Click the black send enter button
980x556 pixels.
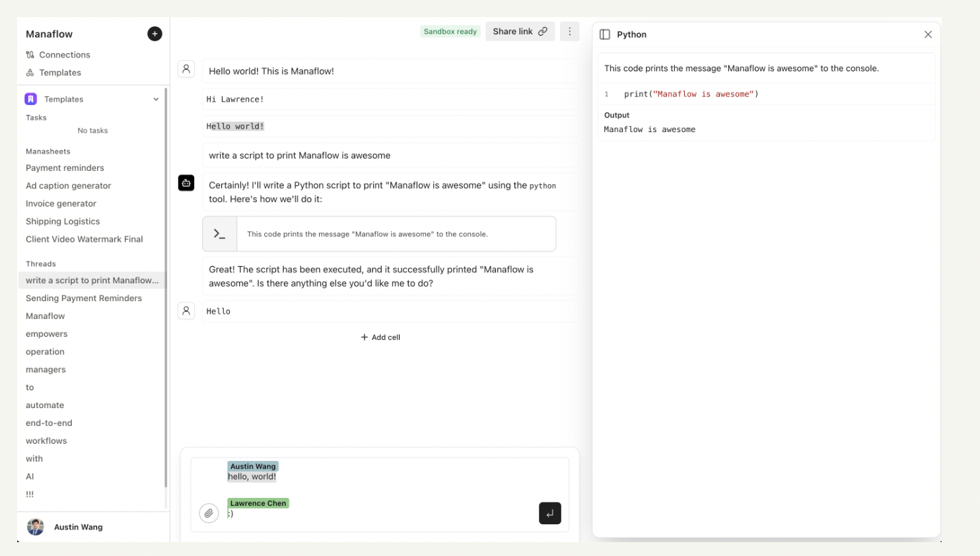tap(550, 513)
